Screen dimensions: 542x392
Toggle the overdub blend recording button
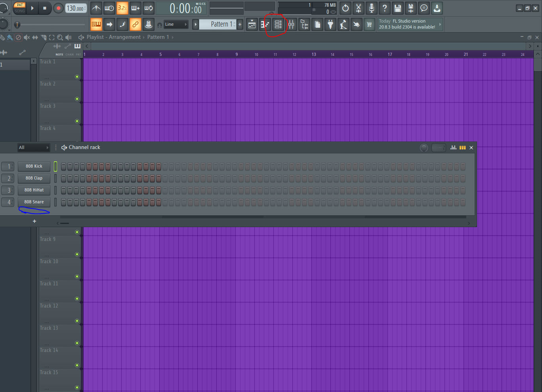[x=135, y=8]
